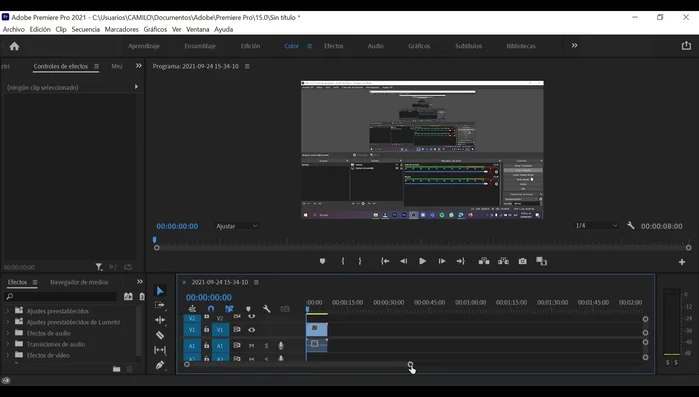Viewport: 699px width, 397px height.
Task: Add a marker in Program monitor
Action: [322, 261]
